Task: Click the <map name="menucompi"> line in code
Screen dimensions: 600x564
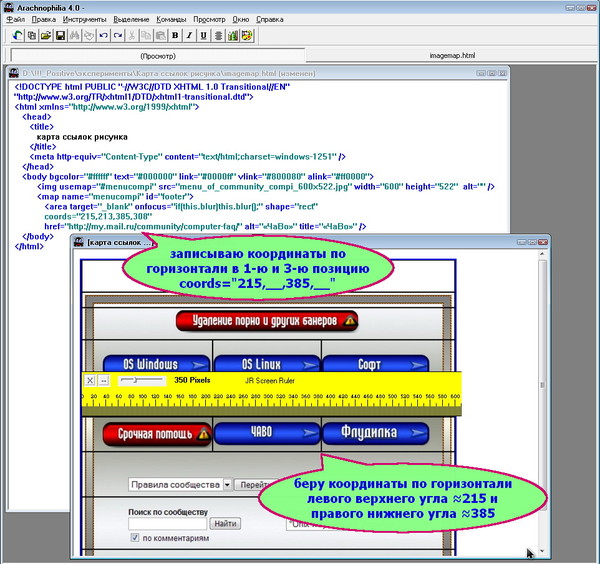Action: point(115,197)
